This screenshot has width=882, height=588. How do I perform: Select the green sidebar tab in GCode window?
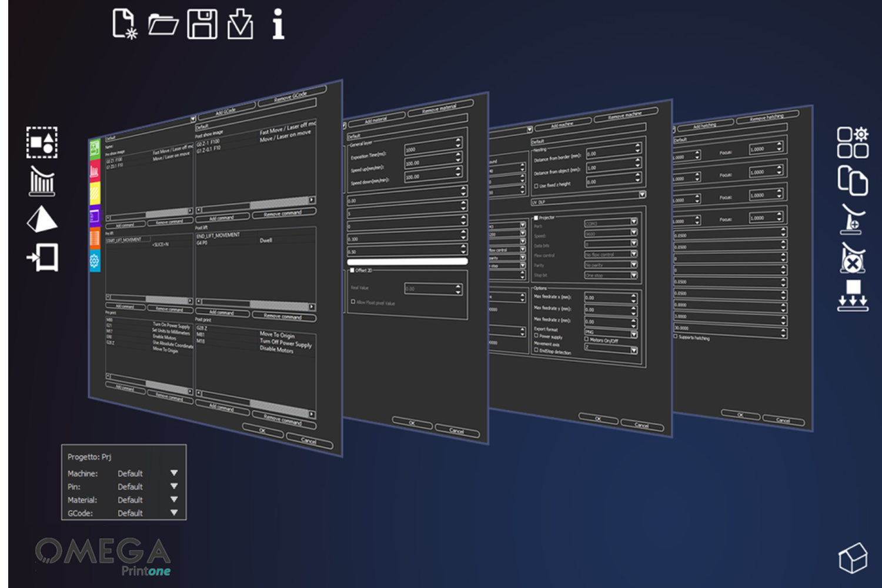tap(95, 149)
